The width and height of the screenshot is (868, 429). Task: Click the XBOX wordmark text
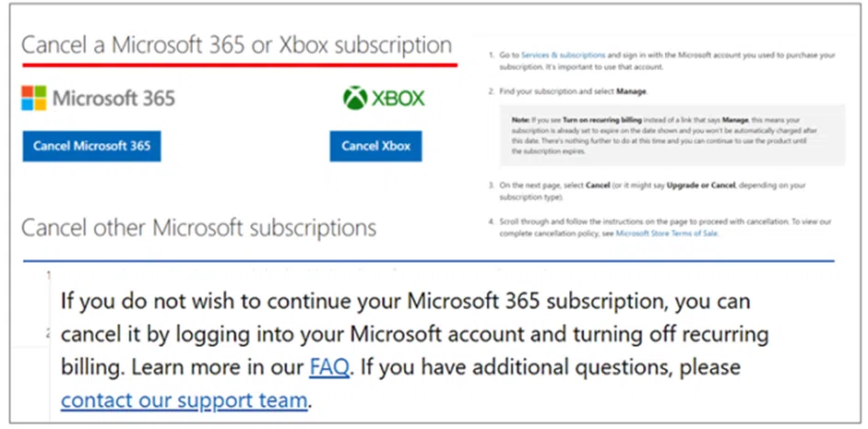398,99
